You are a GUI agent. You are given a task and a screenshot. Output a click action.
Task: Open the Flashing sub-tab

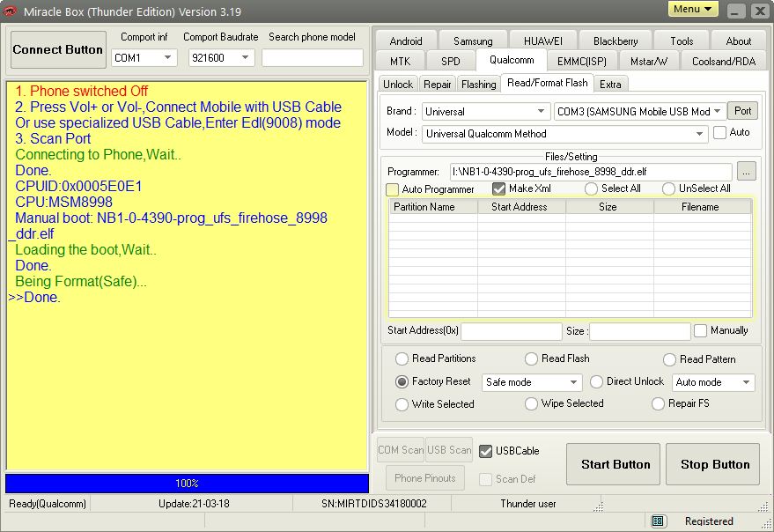coord(479,84)
